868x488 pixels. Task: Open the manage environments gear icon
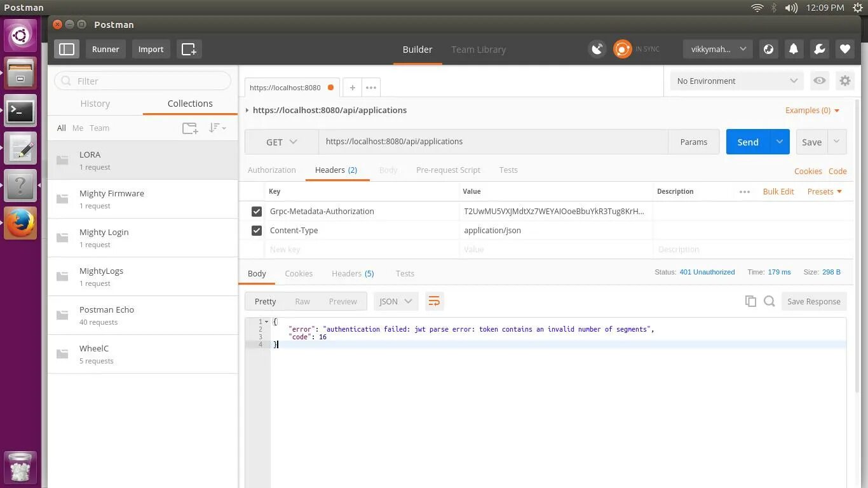point(844,81)
